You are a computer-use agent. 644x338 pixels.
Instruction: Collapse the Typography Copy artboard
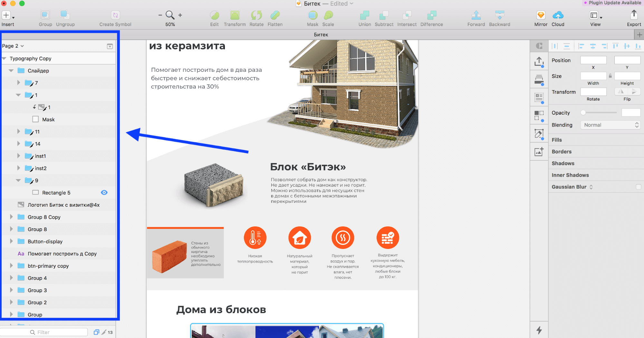click(x=4, y=59)
